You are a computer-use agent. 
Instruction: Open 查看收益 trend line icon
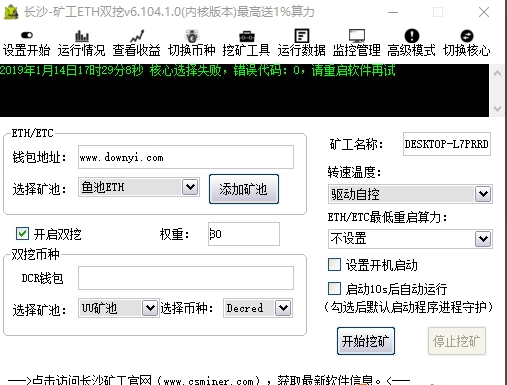[x=137, y=36]
